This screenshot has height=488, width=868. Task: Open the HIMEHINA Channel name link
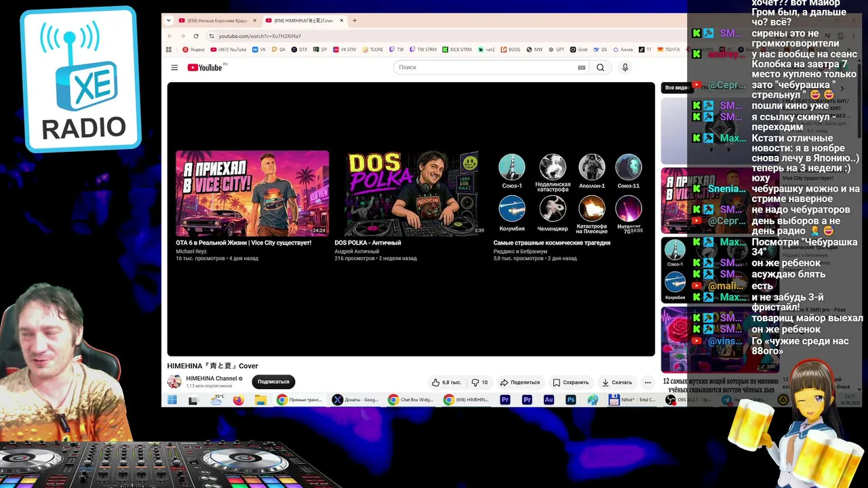tap(212, 379)
